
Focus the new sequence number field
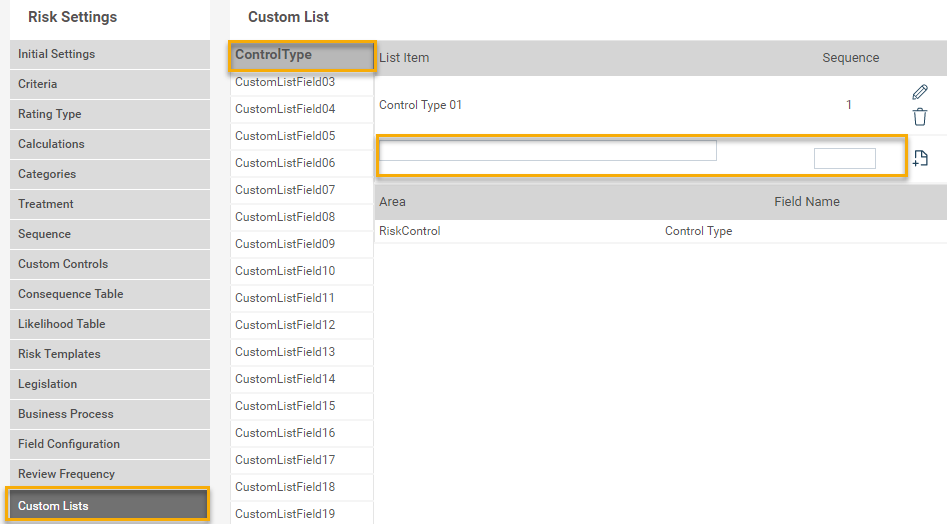pyautogui.click(x=844, y=158)
